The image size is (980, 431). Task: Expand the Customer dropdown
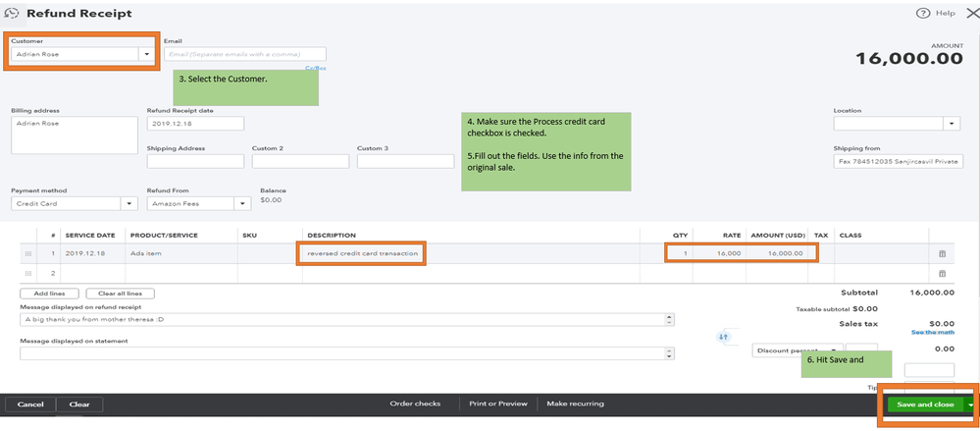click(147, 55)
